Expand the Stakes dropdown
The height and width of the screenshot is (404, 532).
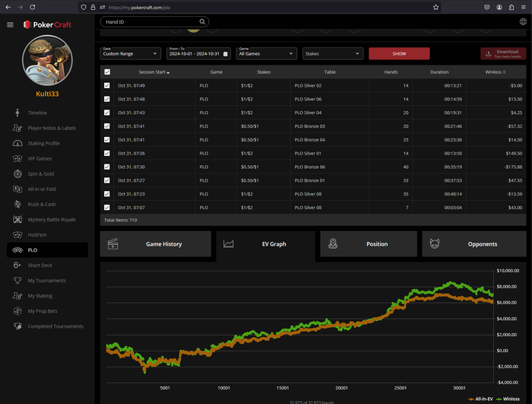point(333,54)
